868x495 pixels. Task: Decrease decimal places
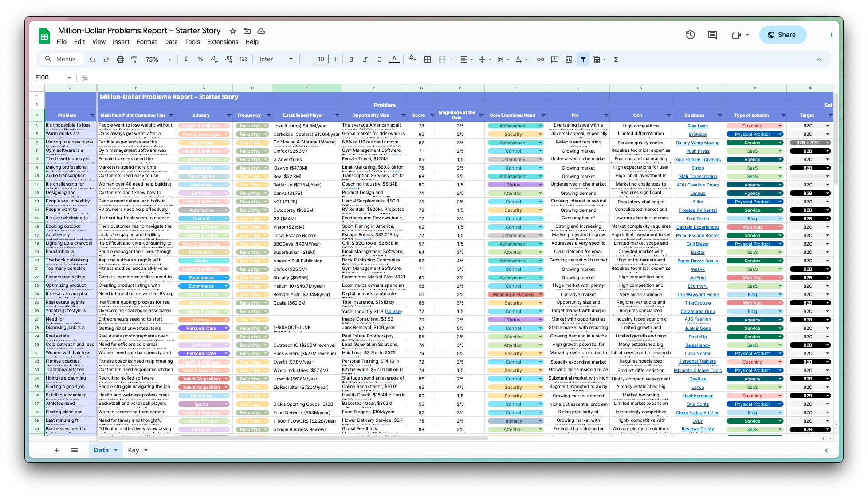215,59
